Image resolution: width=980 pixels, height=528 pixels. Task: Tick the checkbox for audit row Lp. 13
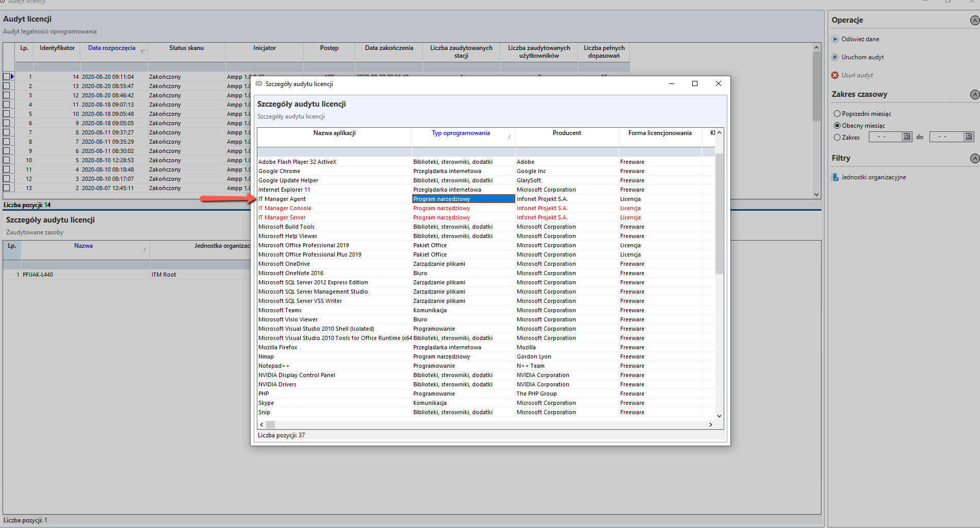(x=7, y=188)
